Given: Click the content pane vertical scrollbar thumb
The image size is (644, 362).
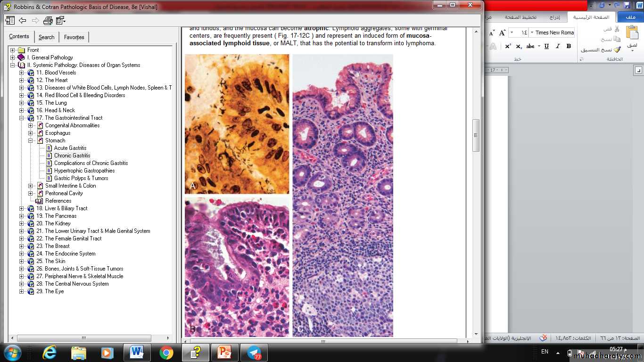Looking at the screenshot, I should coord(476,135).
